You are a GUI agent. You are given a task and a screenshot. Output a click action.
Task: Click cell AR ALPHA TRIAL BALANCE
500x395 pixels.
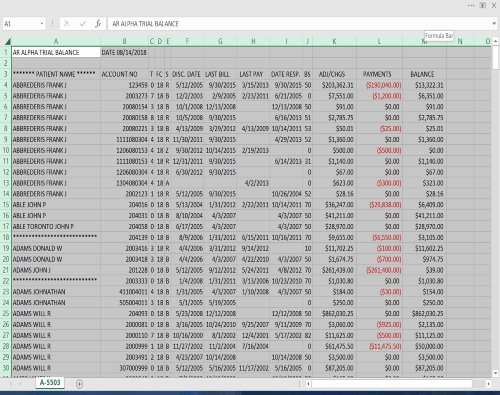(x=56, y=52)
